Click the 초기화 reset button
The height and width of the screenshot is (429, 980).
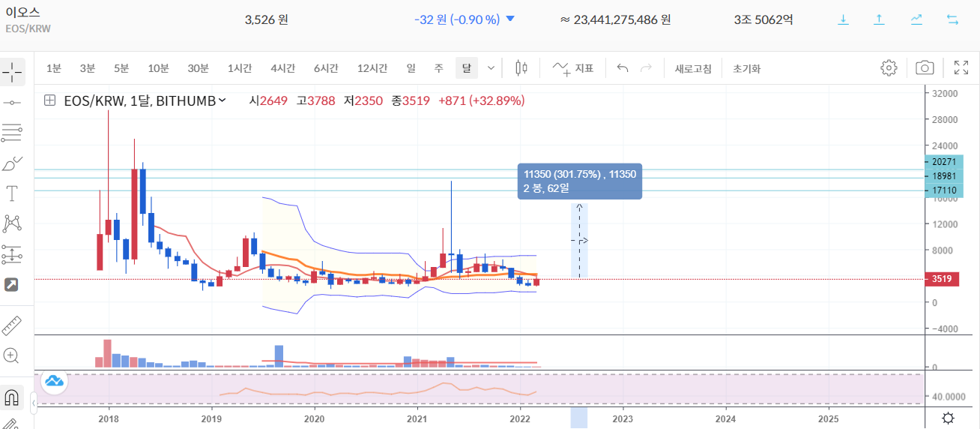click(746, 68)
